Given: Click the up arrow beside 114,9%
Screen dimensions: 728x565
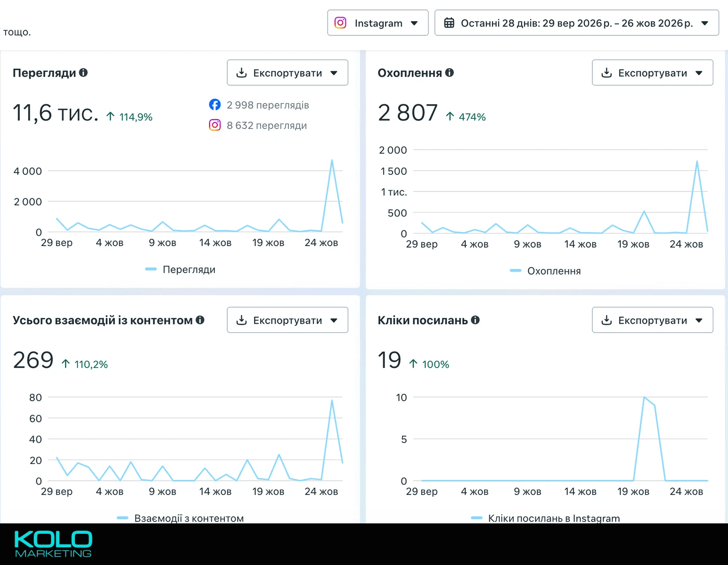Looking at the screenshot, I should click(x=110, y=117).
